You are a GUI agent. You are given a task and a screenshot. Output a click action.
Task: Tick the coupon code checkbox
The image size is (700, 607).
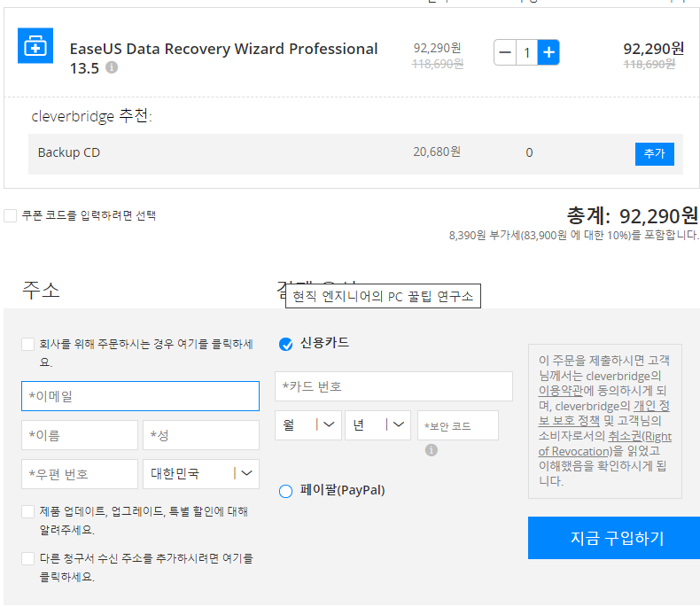click(x=11, y=215)
